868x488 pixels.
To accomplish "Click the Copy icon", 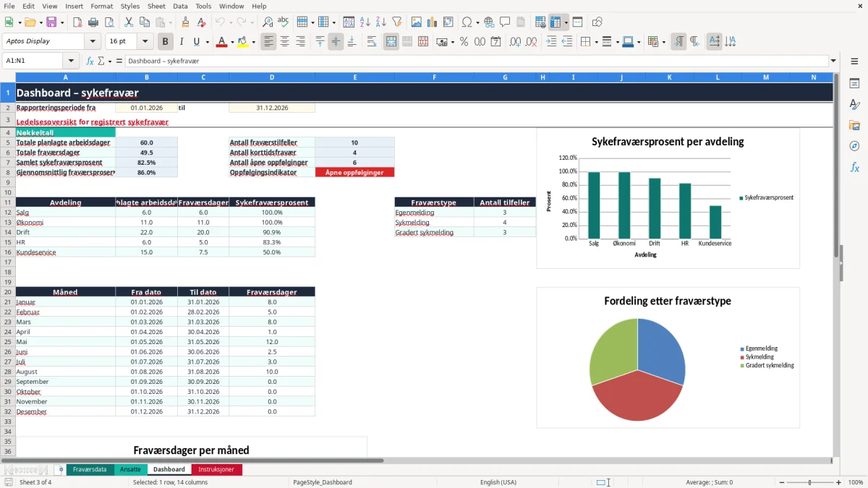I will pyautogui.click(x=143, y=22).
